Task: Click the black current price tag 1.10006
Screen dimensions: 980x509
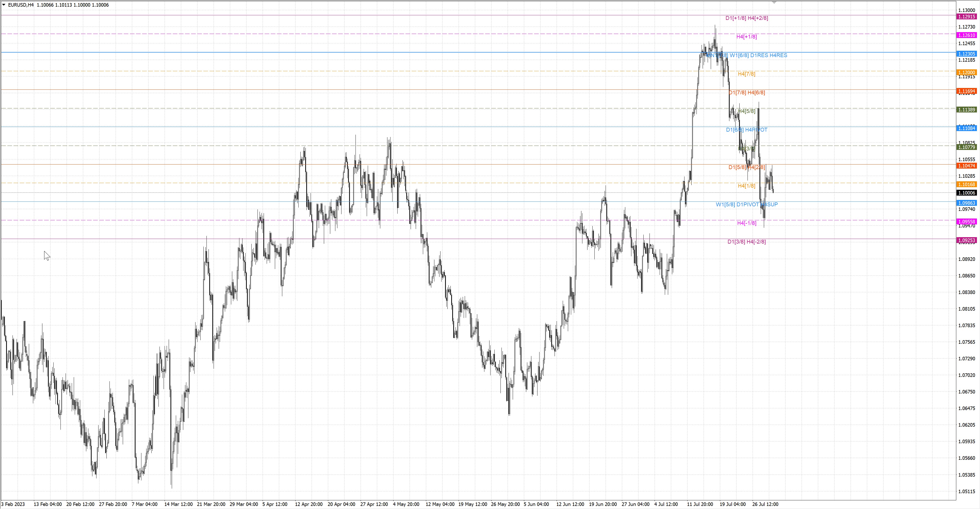Action: coord(966,193)
